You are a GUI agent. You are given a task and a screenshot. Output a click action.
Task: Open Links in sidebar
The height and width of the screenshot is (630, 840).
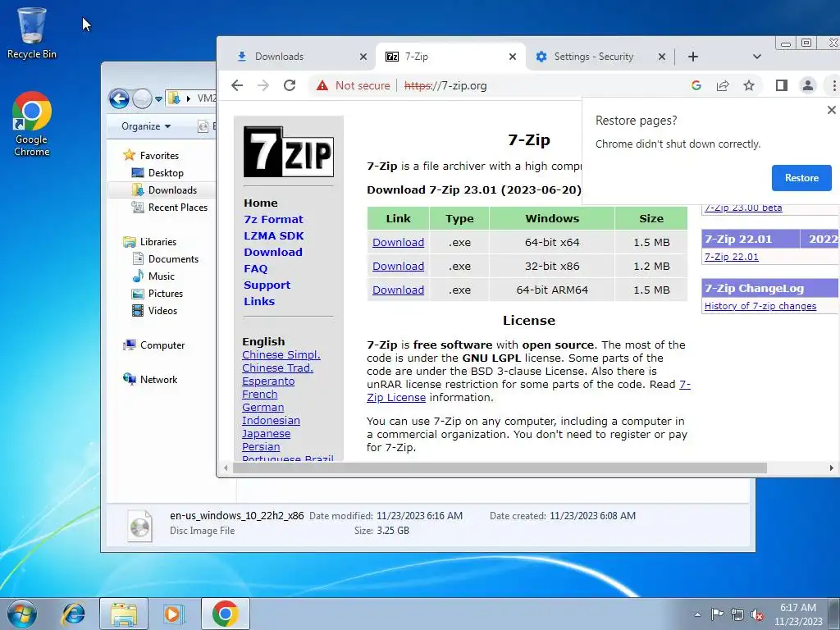tap(259, 302)
